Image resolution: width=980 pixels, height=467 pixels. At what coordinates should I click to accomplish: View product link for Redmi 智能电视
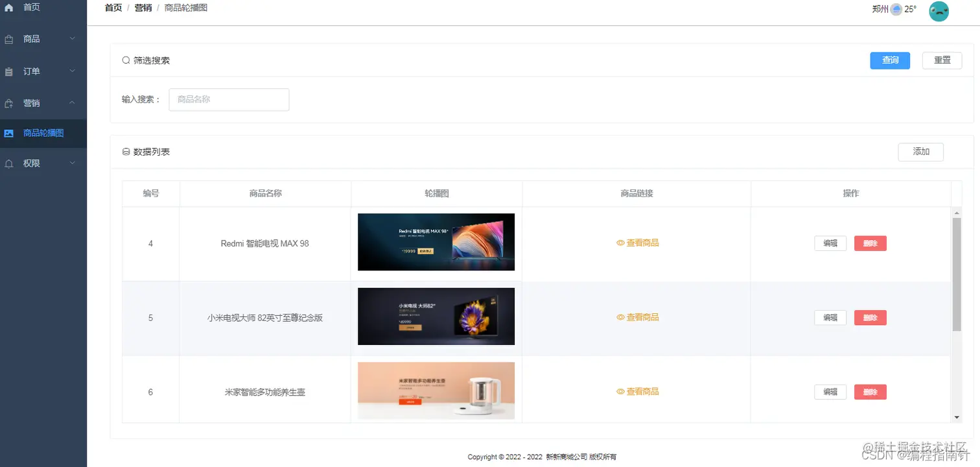click(638, 243)
